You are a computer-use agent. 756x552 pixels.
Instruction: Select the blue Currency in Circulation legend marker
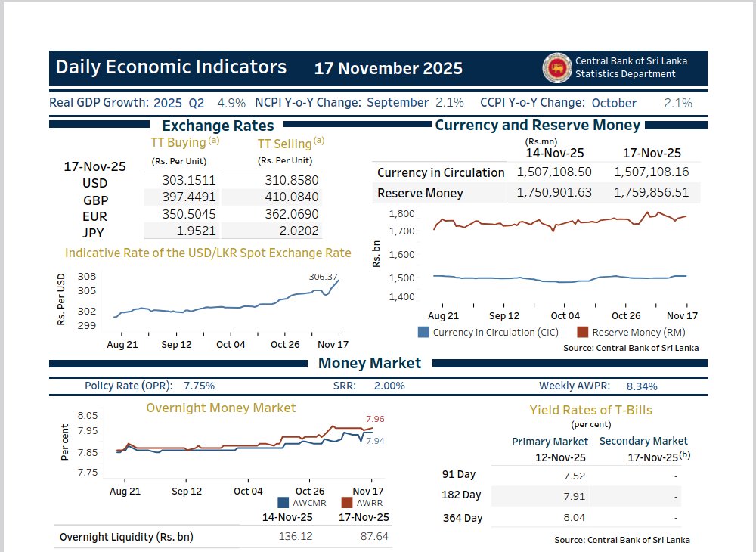click(x=425, y=332)
